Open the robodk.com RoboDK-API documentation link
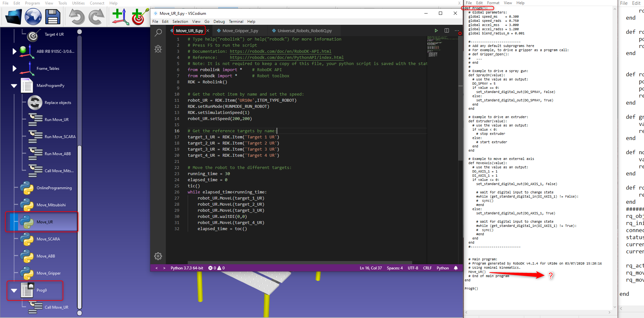Image resolution: width=644 pixels, height=318 pixels. pos(280,51)
